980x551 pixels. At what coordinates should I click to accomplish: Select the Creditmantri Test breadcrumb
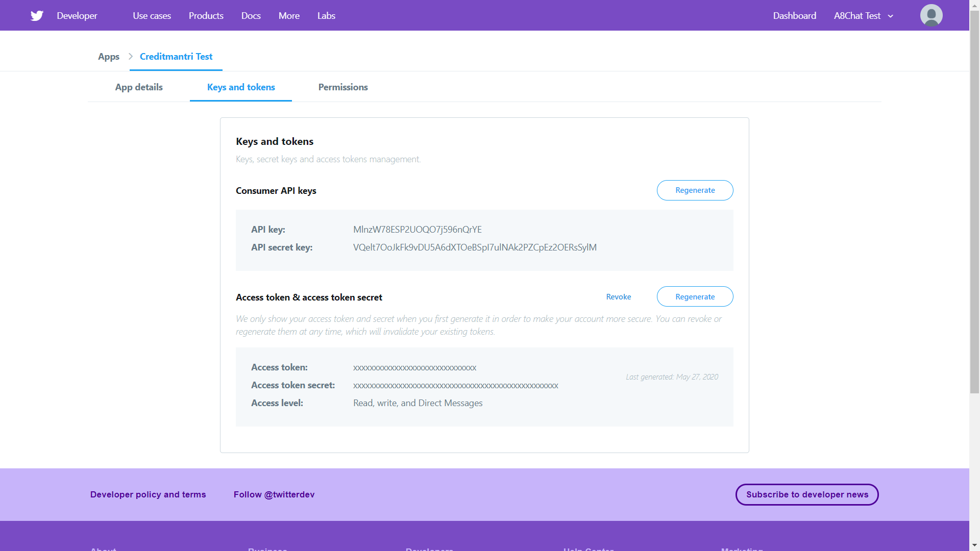(x=176, y=57)
